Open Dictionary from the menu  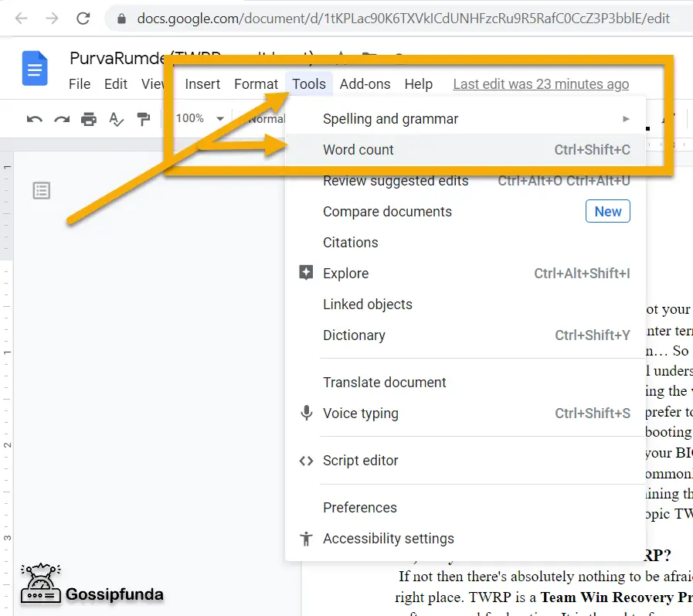click(466, 335)
